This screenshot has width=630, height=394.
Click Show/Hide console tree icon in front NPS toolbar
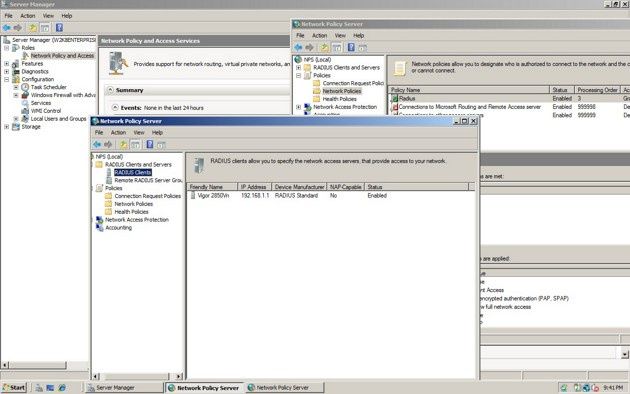coord(135,145)
